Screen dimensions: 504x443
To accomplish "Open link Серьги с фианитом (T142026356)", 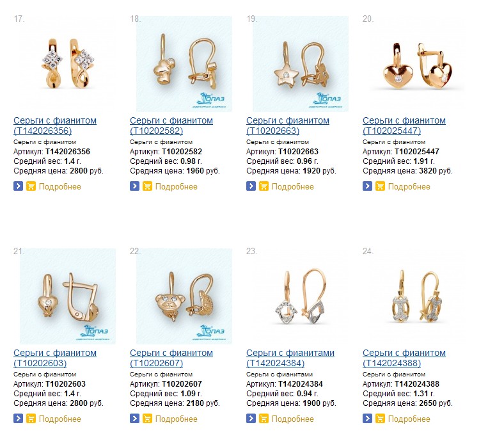I will [55, 125].
